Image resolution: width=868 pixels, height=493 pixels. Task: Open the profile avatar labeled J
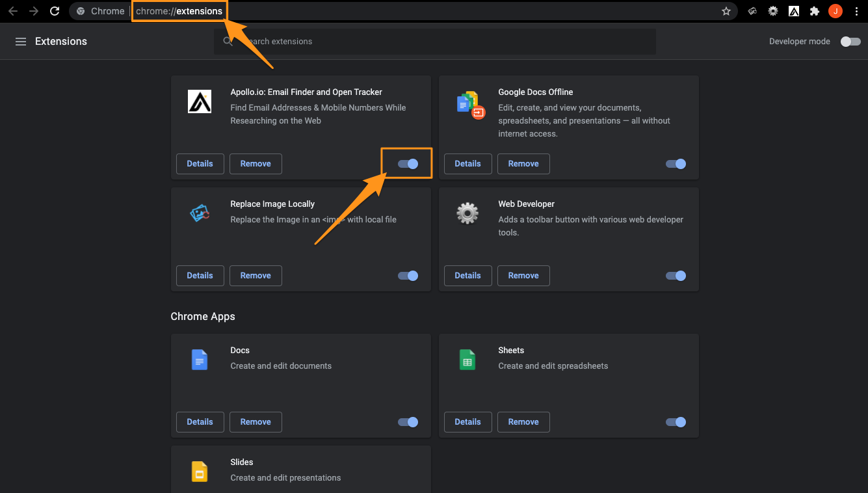click(x=835, y=11)
